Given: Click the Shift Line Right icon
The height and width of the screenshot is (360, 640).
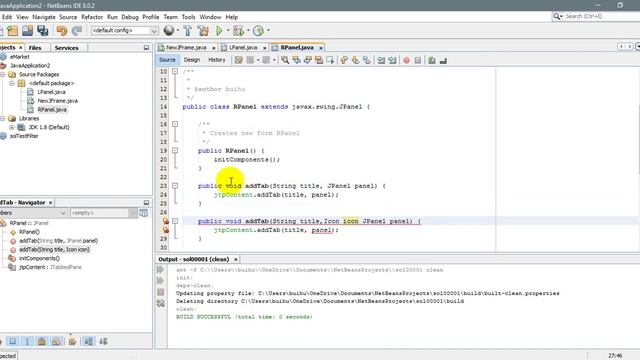Looking at the screenshot, I should click(x=392, y=60).
